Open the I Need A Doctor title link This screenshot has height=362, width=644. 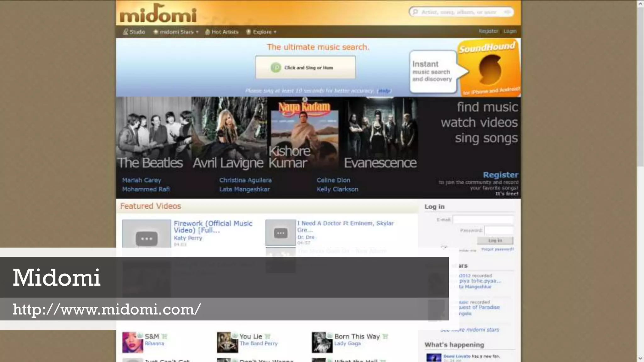pyautogui.click(x=345, y=226)
